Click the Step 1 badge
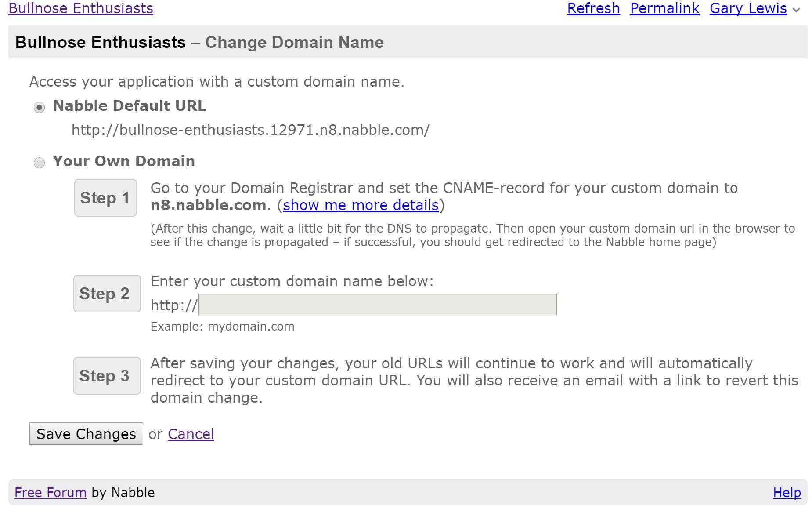Screen dimensions: 812x505 click(105, 198)
